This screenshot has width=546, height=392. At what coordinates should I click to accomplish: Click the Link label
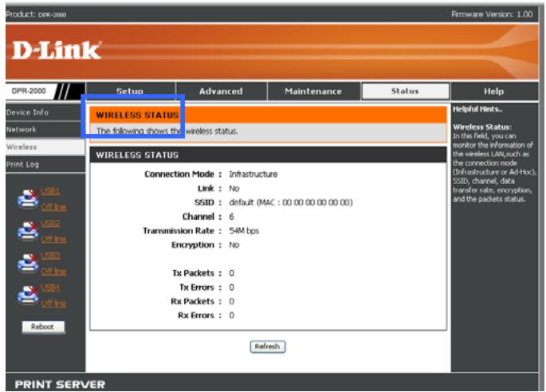click(x=206, y=188)
